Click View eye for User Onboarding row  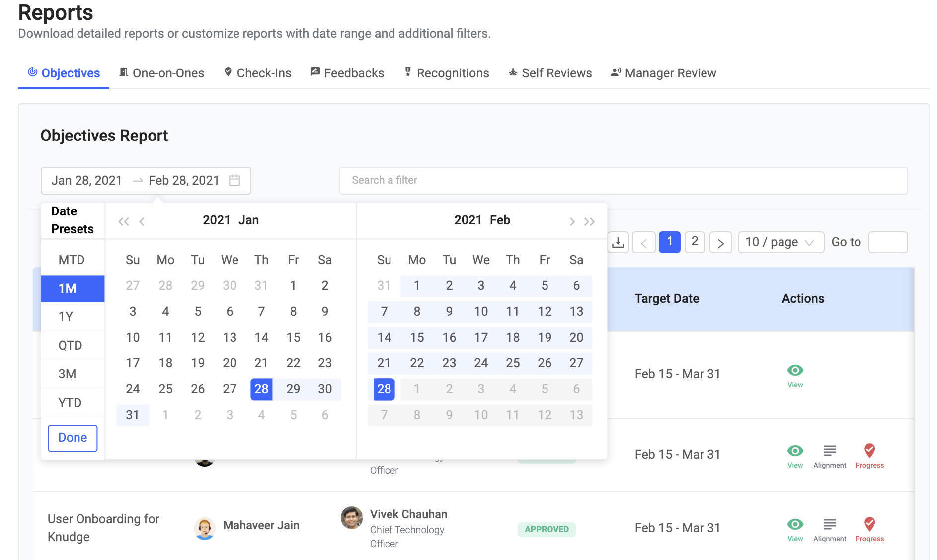(795, 524)
